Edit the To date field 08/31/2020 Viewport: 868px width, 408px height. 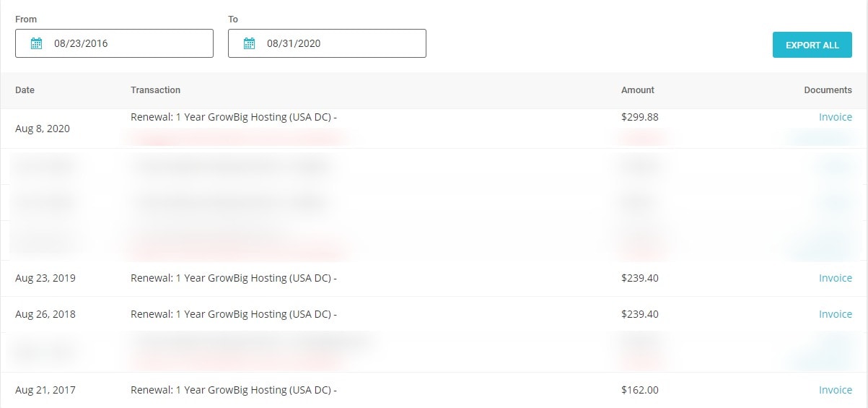coord(327,43)
